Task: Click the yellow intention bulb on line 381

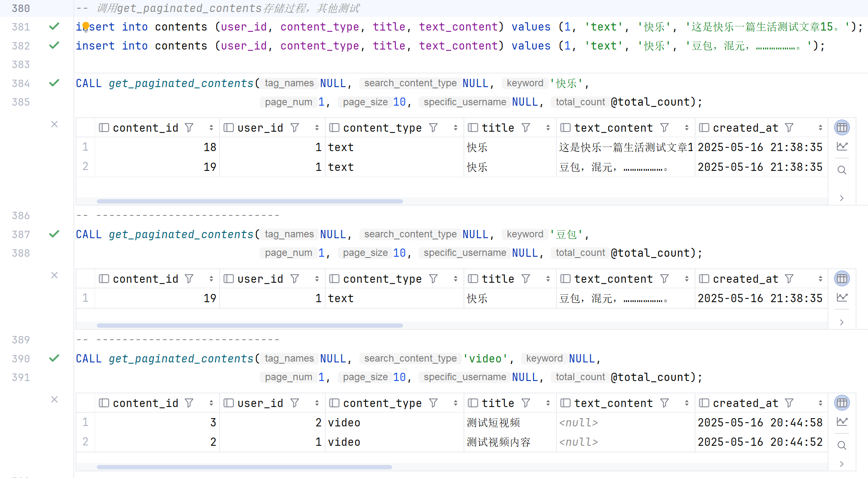Action: [85, 26]
